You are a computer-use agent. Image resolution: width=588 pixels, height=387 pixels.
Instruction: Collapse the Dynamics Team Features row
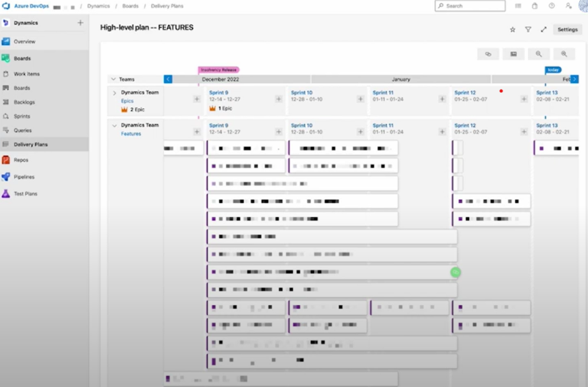[114, 126]
